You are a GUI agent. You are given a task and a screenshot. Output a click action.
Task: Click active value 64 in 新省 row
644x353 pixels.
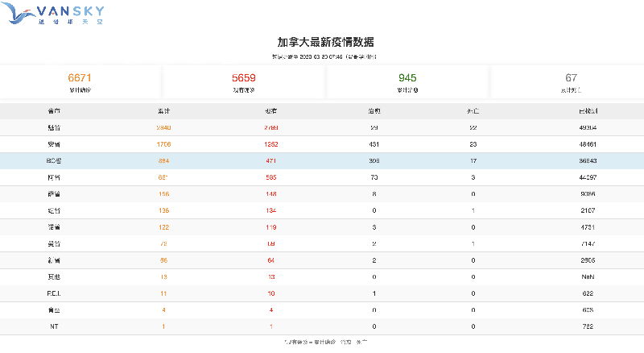(x=271, y=260)
